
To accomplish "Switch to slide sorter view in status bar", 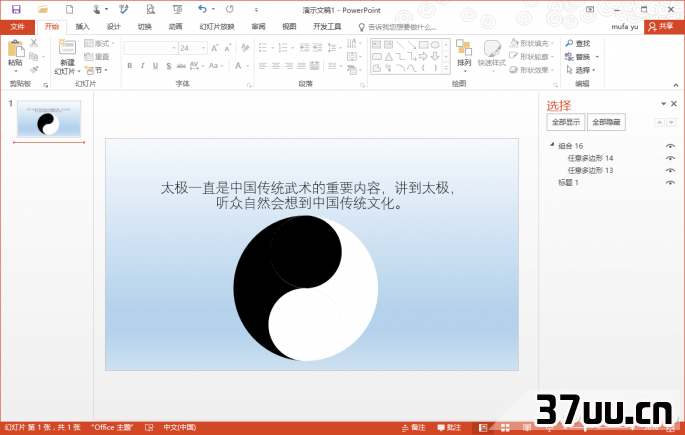I will pos(505,428).
